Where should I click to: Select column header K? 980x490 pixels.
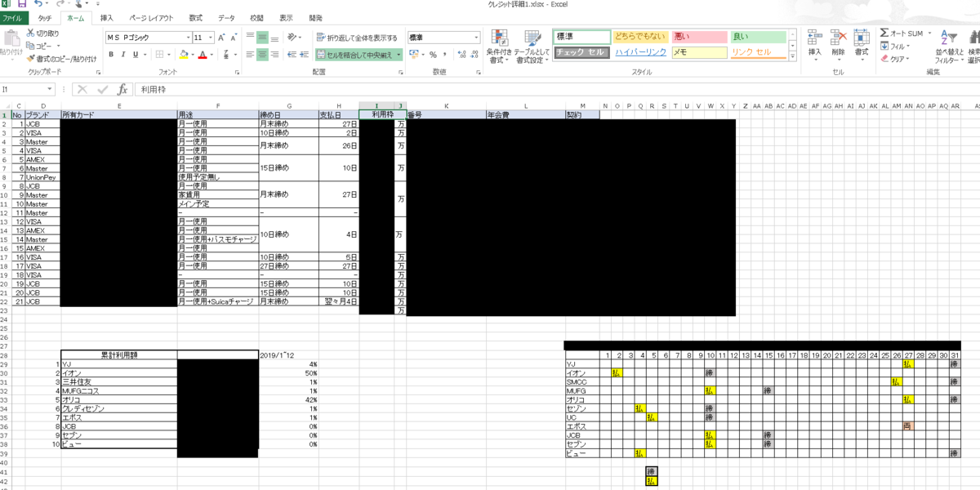point(446,106)
